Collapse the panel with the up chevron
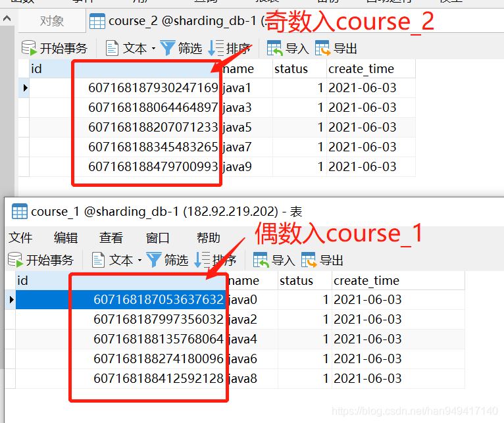Screen dimensions: 504x423 (x=7, y=18)
